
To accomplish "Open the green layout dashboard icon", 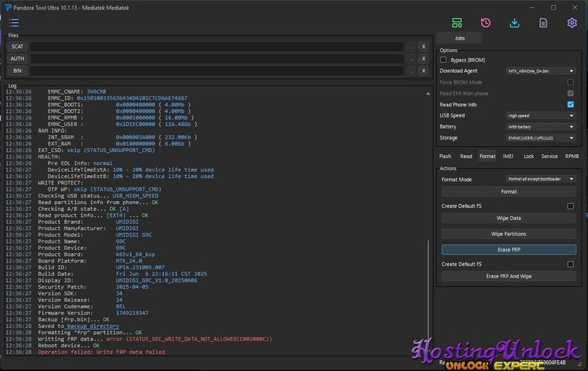I will tap(457, 23).
